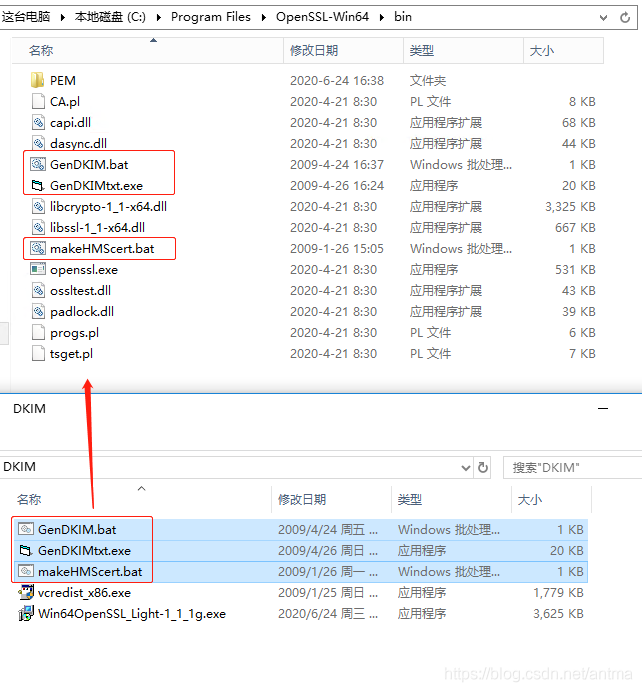Select makeHMScert.bat in the bin folder
Viewport: 642px width, 692px height.
point(102,248)
